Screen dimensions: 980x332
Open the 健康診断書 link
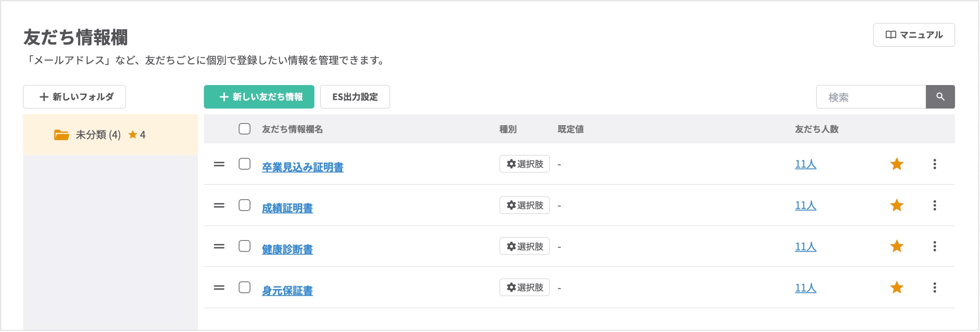[287, 249]
